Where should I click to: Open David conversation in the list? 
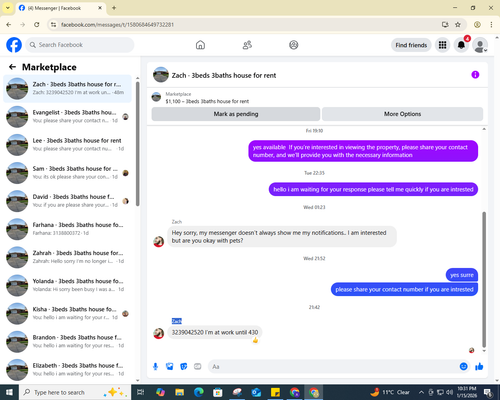[x=68, y=201]
